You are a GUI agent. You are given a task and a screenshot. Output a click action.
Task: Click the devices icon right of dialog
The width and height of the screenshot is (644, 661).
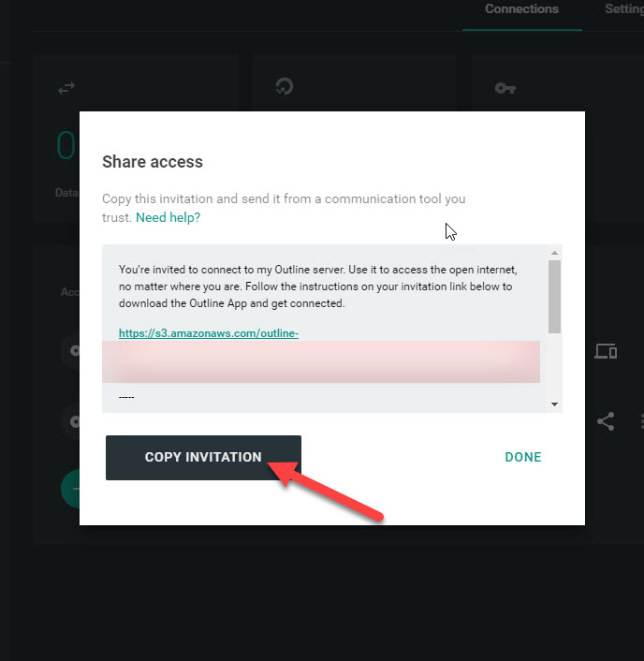click(606, 351)
